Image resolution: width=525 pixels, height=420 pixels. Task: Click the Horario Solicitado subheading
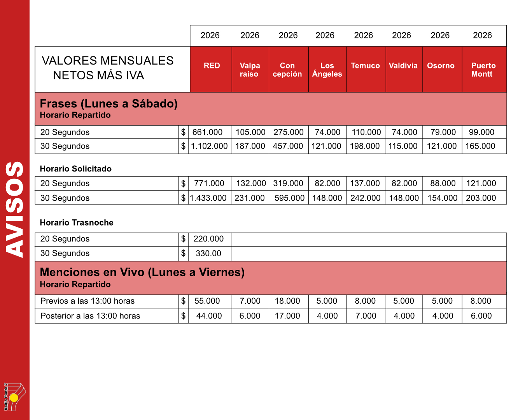(75, 169)
